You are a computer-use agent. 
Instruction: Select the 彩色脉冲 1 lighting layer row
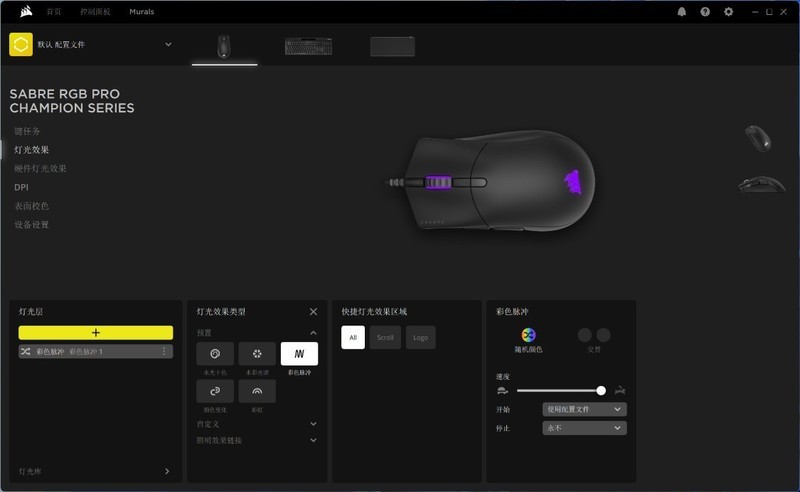click(x=95, y=351)
